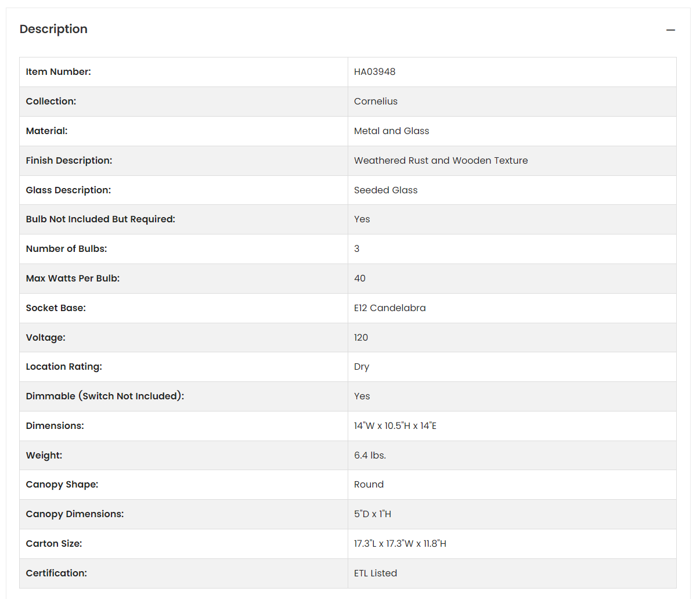This screenshot has height=599, width=700.
Task: Collapse the Description section with minus icon
Action: [x=670, y=30]
